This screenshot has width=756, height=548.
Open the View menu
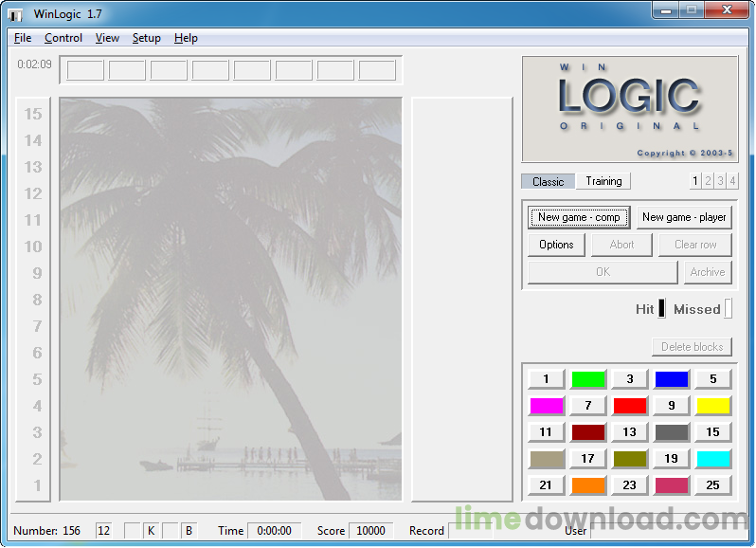[107, 38]
